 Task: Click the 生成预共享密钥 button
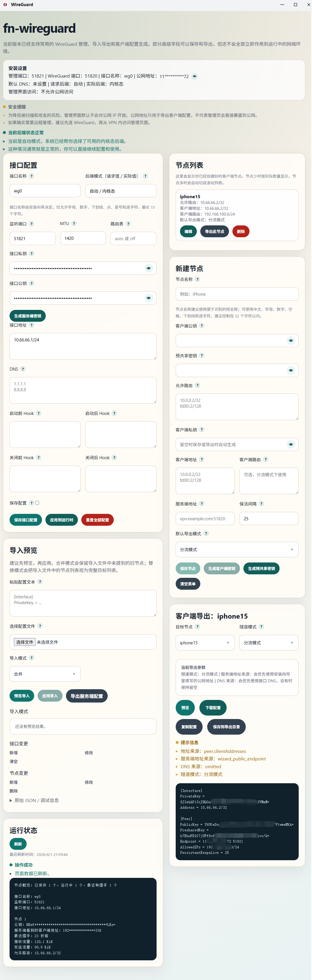[x=261, y=568]
